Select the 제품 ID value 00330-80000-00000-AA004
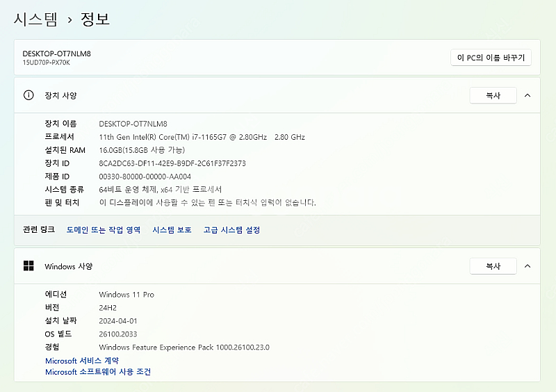 [145, 177]
